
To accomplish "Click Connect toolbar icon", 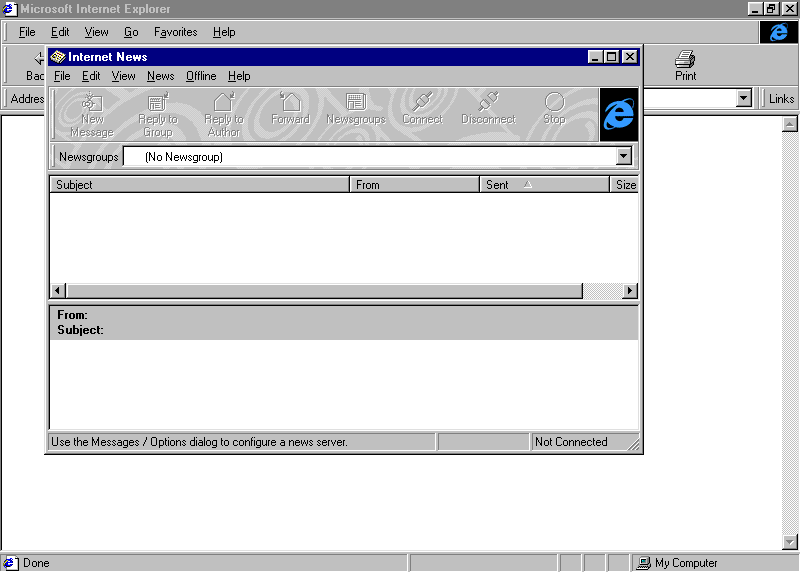I will click(x=422, y=109).
